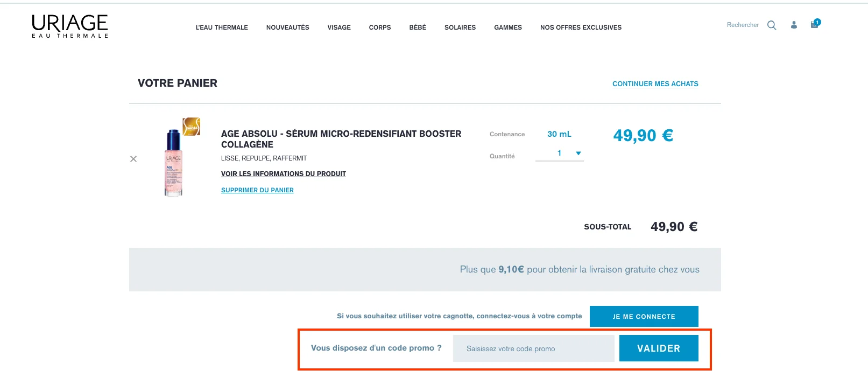Focus the promo code input field
868x384 pixels.
pyautogui.click(x=534, y=348)
